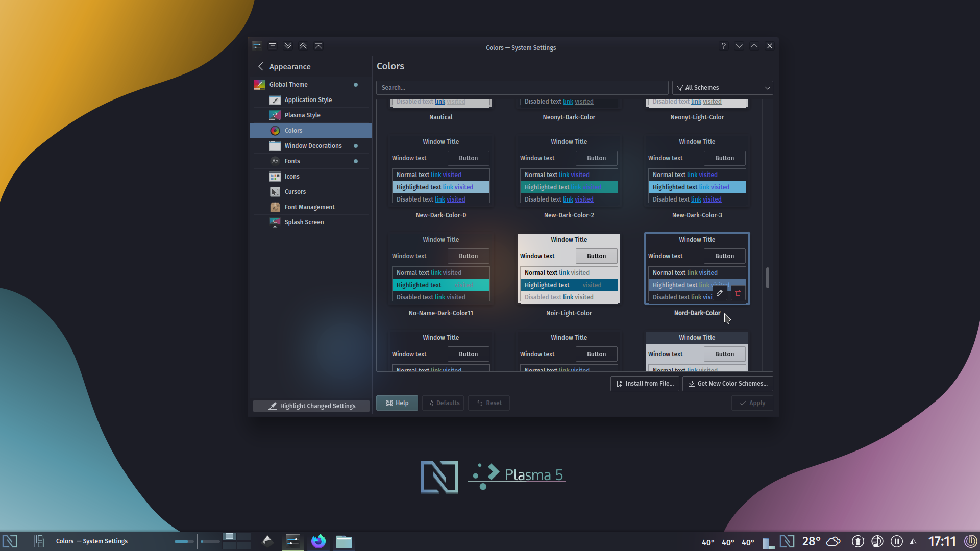Screen dimensions: 980x551
Task: Click the keep-above icon in the titlebar
Action: coord(318,46)
